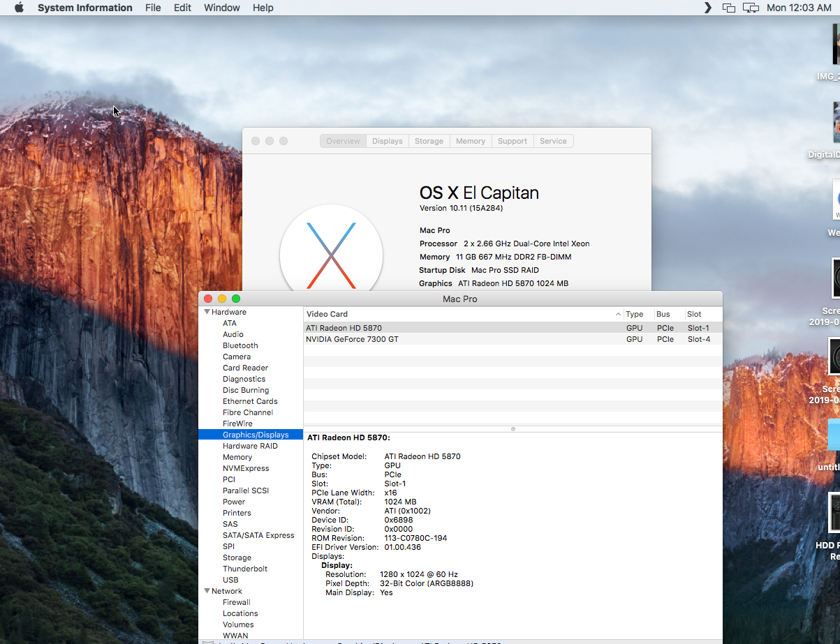Select SATA/SATA Express in the sidebar
The image size is (840, 644).
pyautogui.click(x=258, y=535)
